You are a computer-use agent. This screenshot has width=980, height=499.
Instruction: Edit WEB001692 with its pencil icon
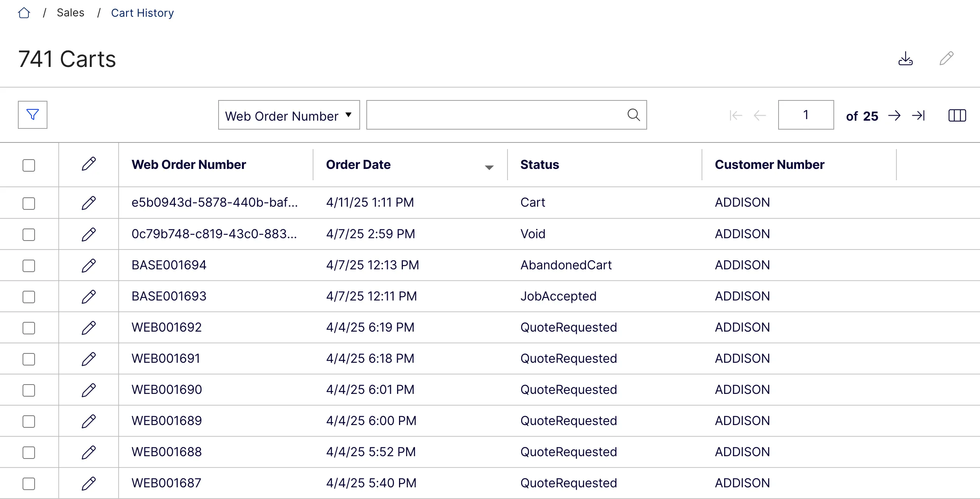pyautogui.click(x=89, y=328)
